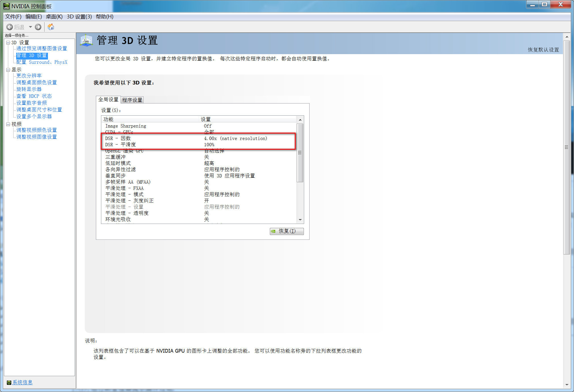Open the 3D 设置(3) menu
The image size is (574, 392).
(x=79, y=16)
